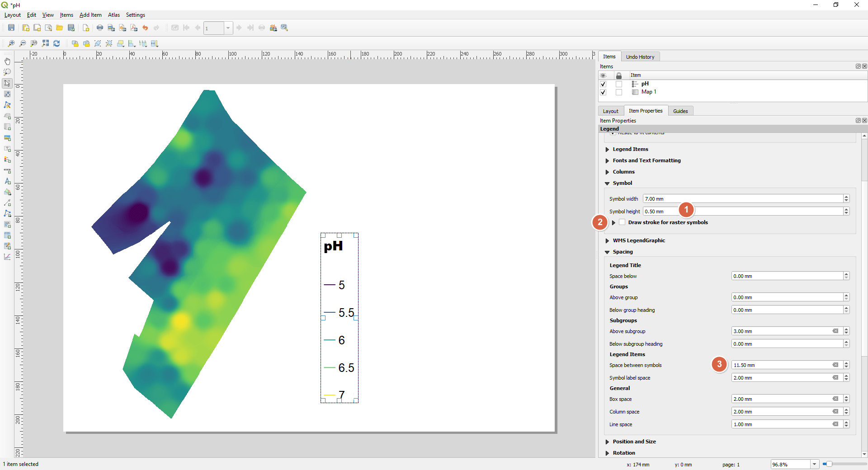Viewport: 868px width, 470px height.
Task: Undo the last layout change
Action: pos(145,28)
